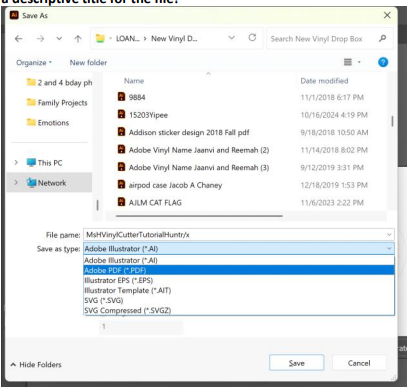417x391 pixels.
Task: Click the date 10/16/2024 4:19 PM
Action: tap(334, 115)
